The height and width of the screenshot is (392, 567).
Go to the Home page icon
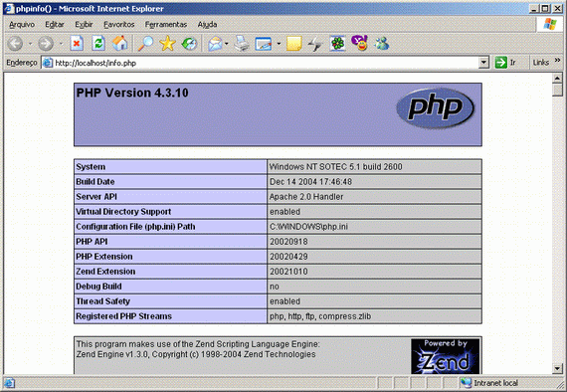[119, 44]
